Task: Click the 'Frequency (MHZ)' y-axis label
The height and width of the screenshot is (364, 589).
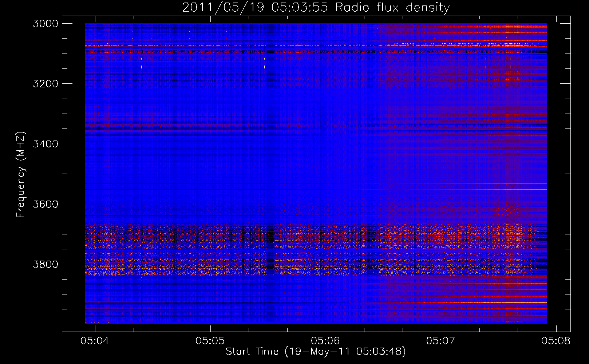Action: pos(20,175)
